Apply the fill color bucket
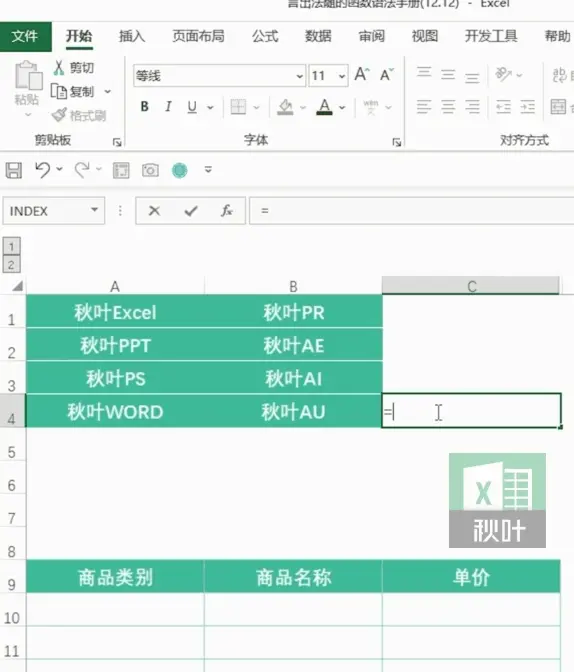This screenshot has width=574, height=672. 285,107
